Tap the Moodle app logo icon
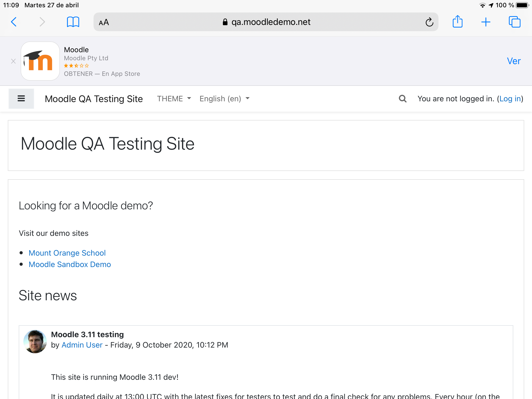The height and width of the screenshot is (399, 532). [40, 61]
